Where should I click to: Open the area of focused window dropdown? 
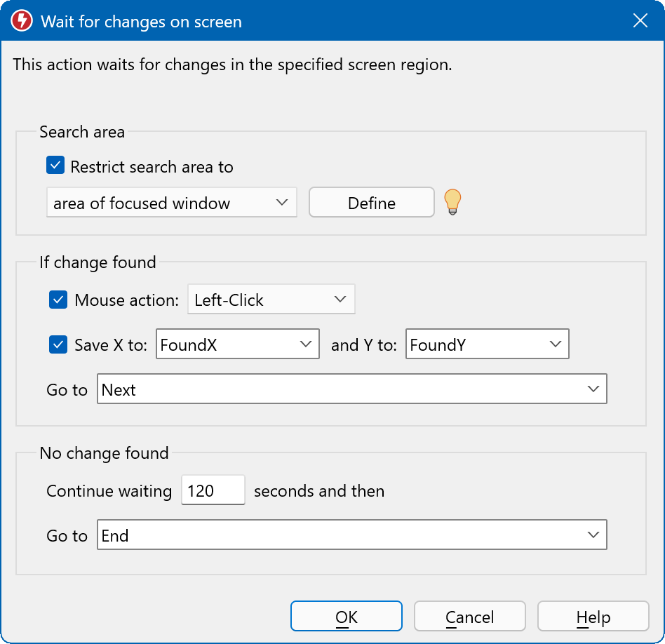(172, 203)
